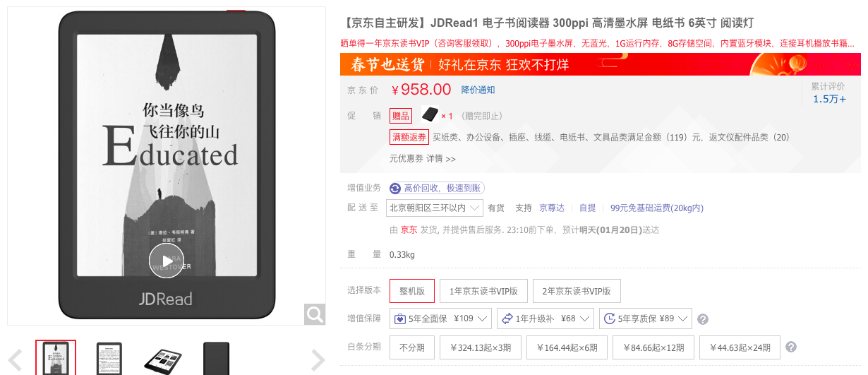Click the 明天(01月20日) delivery estimate text
Image resolution: width=868 pixels, height=375 pixels.
coord(610,230)
